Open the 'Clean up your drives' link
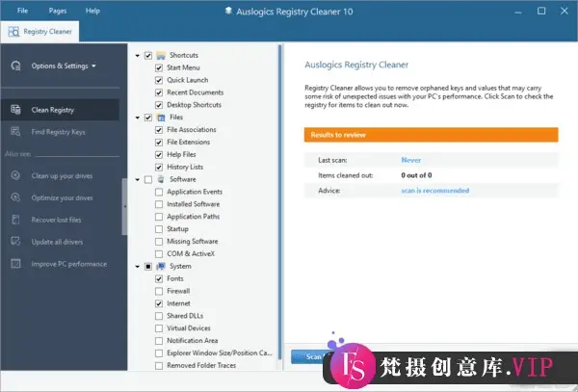The width and height of the screenshot is (578, 392). 62,175
